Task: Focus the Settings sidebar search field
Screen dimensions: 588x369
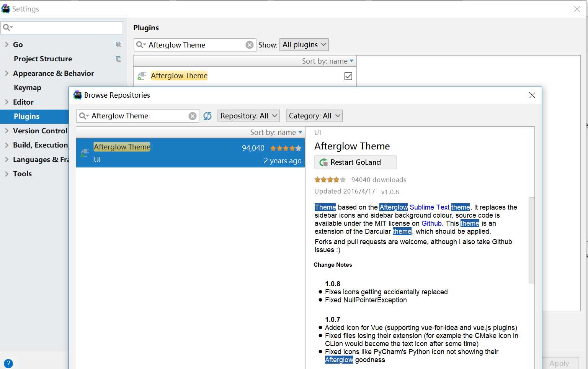Action: (62, 28)
